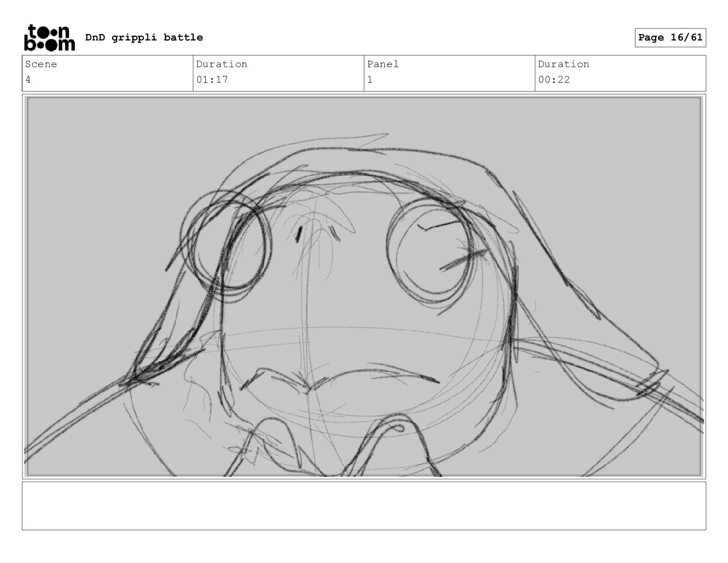Select the scene number value '4'

[x=28, y=80]
